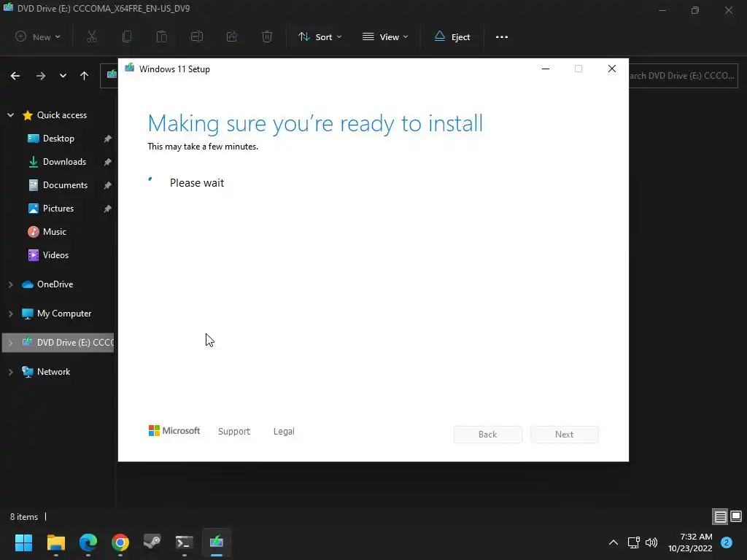Close the Windows 11 Setup window

612,69
